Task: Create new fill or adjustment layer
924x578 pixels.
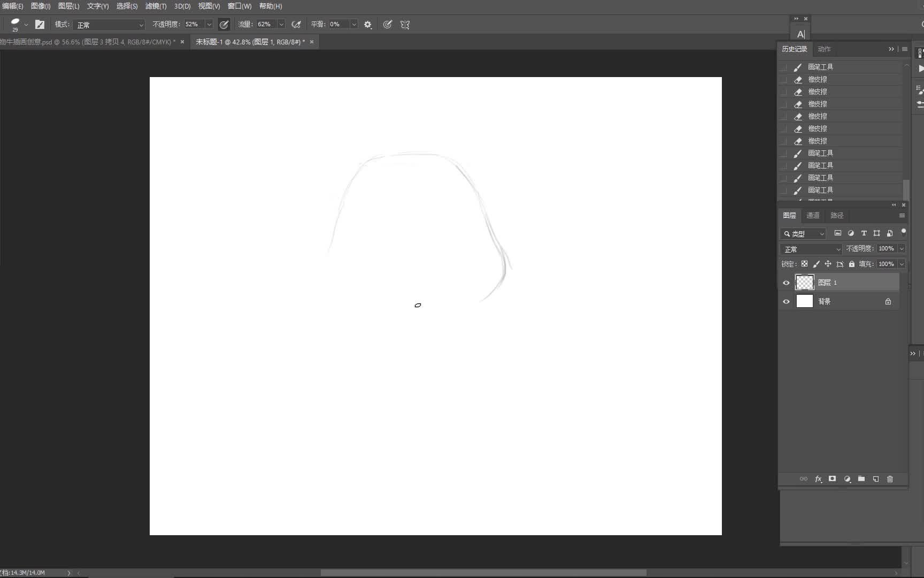Action: [847, 479]
